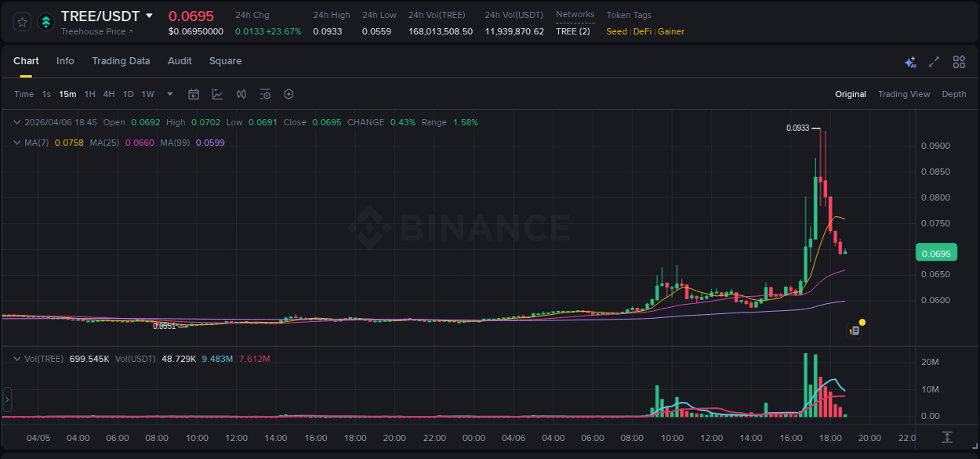This screenshot has height=459, width=980.
Task: Switch to the Depth chart view
Action: 954,94
